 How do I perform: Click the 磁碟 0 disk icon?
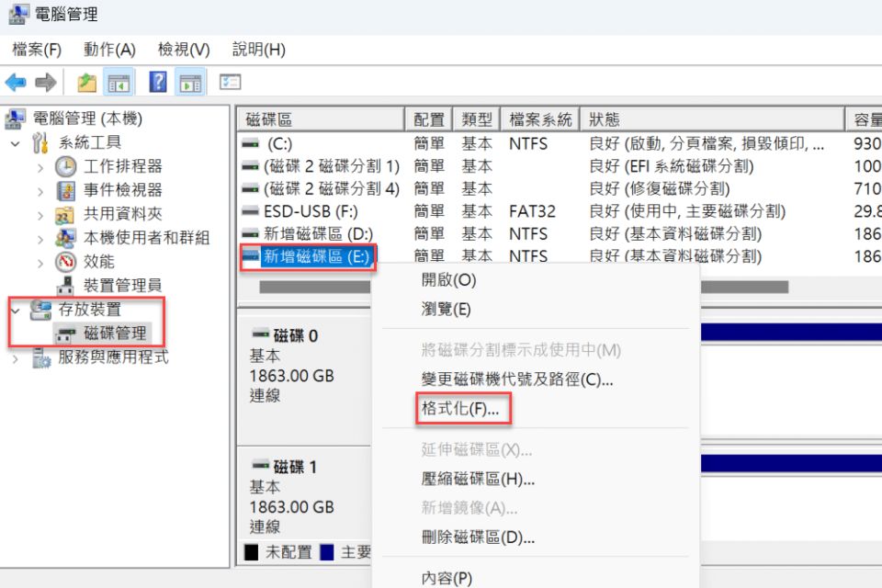(260, 334)
